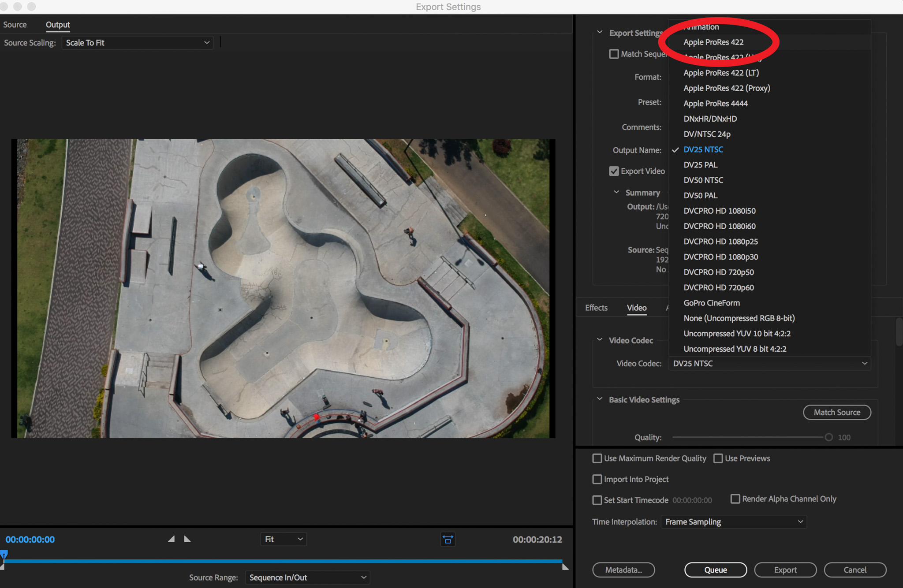Image resolution: width=903 pixels, height=588 pixels.
Task: Uncheck the Export Video checkbox
Action: (x=614, y=171)
